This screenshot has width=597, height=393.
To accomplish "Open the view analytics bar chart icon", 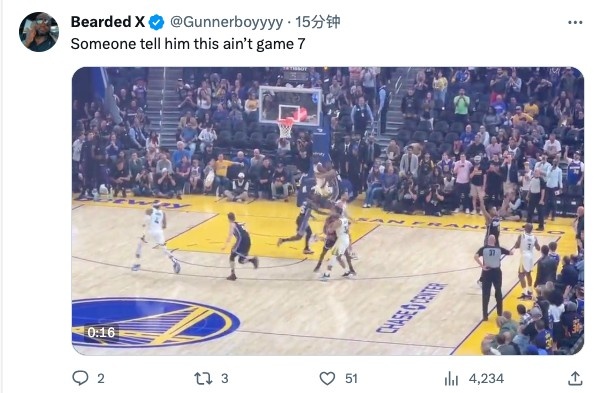I will (x=451, y=379).
